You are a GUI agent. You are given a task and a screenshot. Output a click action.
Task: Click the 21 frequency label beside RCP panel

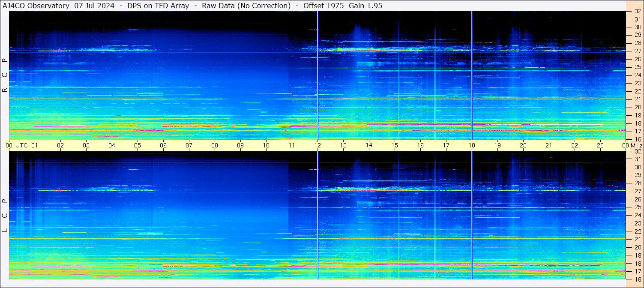click(637, 99)
